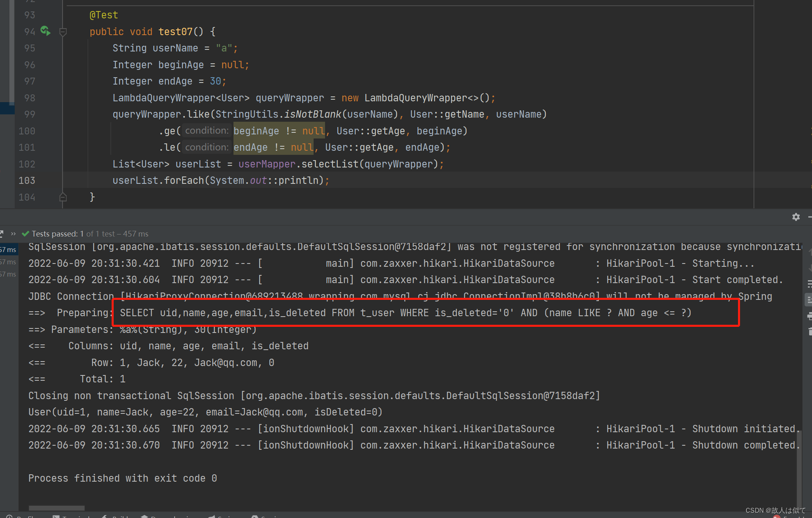
Task: Click Process finished with exit code 0
Action: tap(123, 478)
